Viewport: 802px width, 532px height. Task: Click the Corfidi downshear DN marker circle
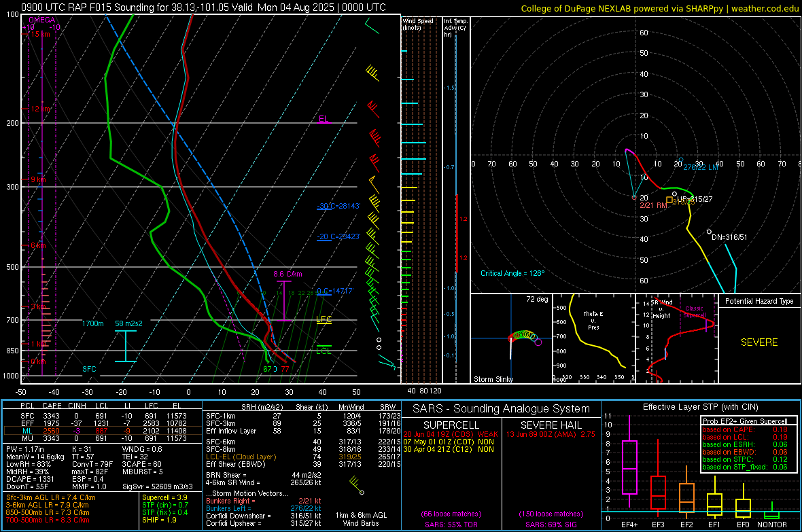pyautogui.click(x=709, y=232)
